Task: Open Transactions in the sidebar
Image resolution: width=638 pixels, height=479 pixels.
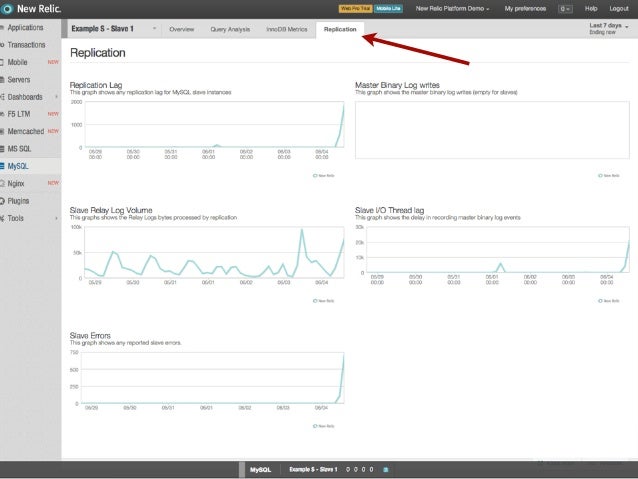Action: point(26,45)
